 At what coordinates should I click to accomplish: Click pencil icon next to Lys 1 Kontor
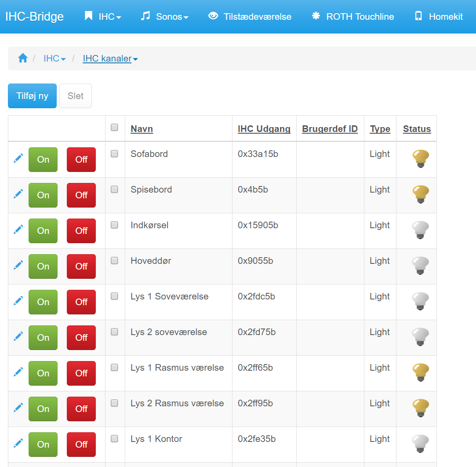18,444
